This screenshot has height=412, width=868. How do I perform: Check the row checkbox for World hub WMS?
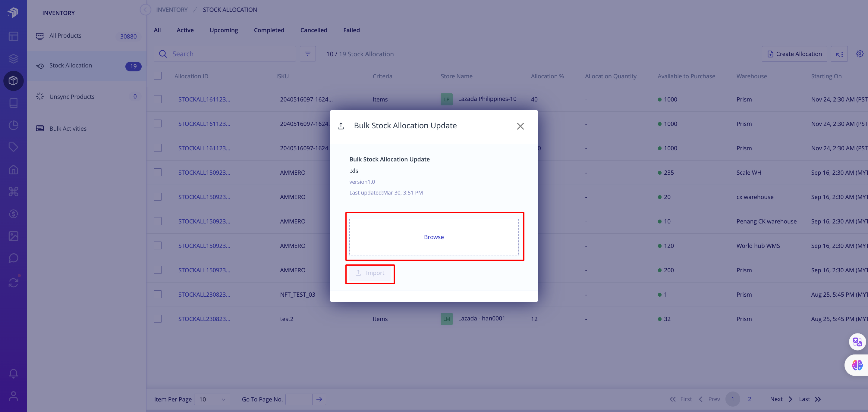click(158, 245)
